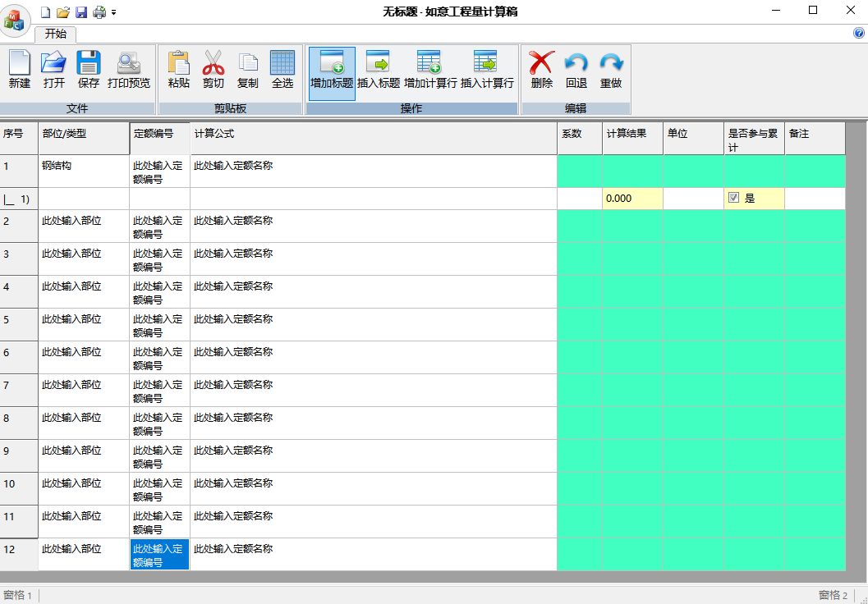Click the 窗格 1 status bar pane

click(x=18, y=595)
